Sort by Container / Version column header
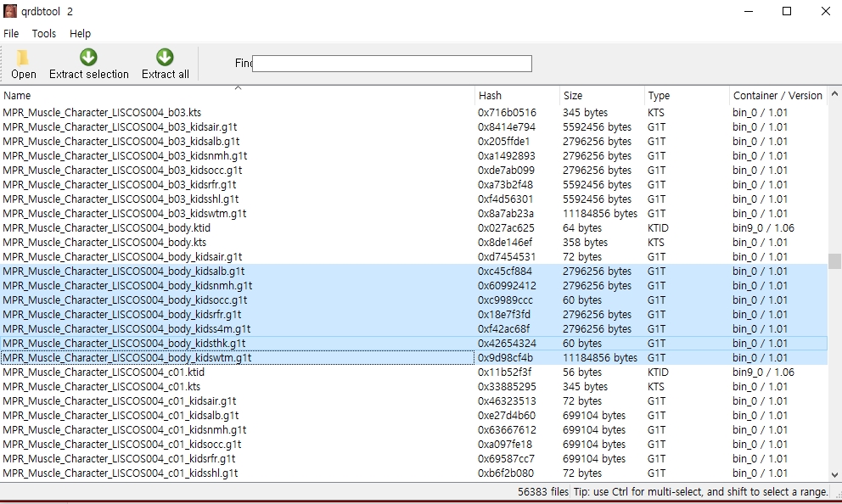Screen dimensions: 842x504 777,96
